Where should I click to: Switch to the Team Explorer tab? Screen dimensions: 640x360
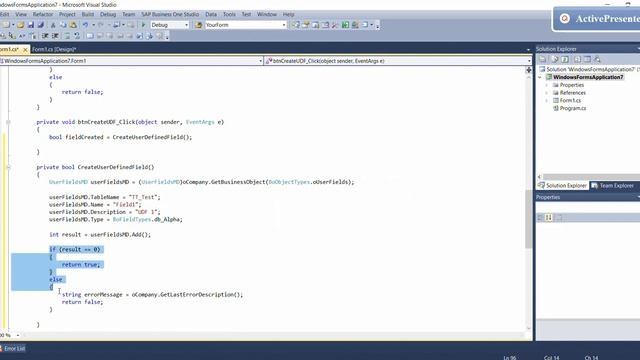pyautogui.click(x=612, y=186)
